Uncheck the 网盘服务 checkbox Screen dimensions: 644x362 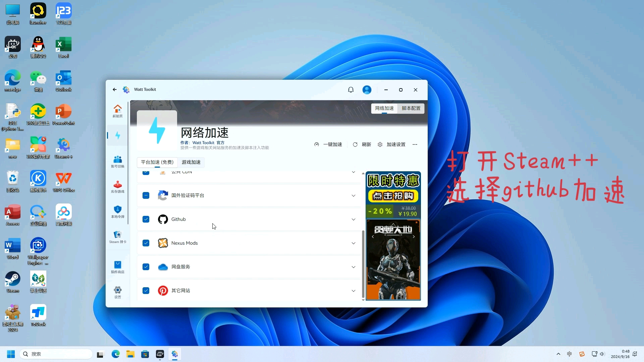146,267
